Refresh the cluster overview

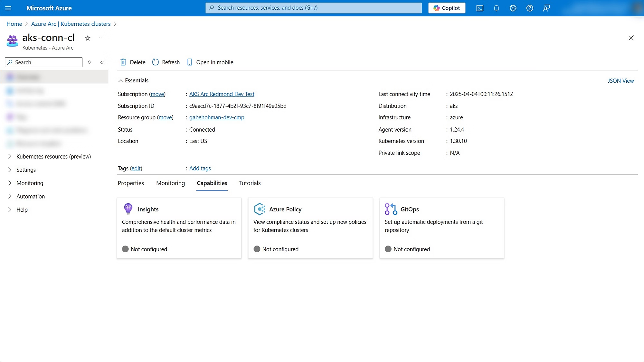point(166,62)
